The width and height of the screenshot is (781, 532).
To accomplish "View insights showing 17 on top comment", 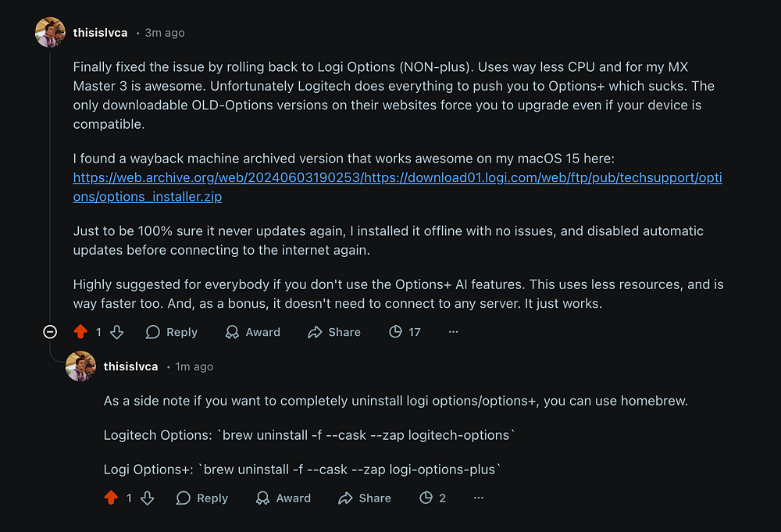I will coord(405,332).
